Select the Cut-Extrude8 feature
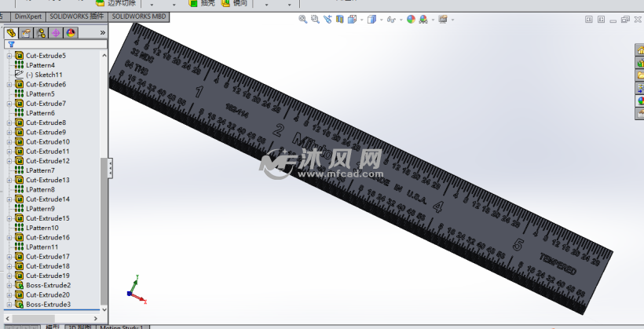The height and width of the screenshot is (329, 644). tap(46, 122)
